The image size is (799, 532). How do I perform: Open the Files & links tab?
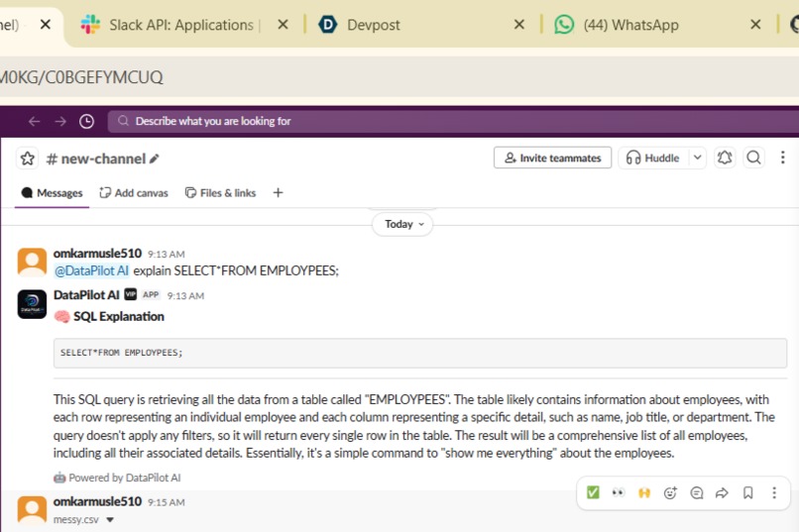pyautogui.click(x=221, y=193)
